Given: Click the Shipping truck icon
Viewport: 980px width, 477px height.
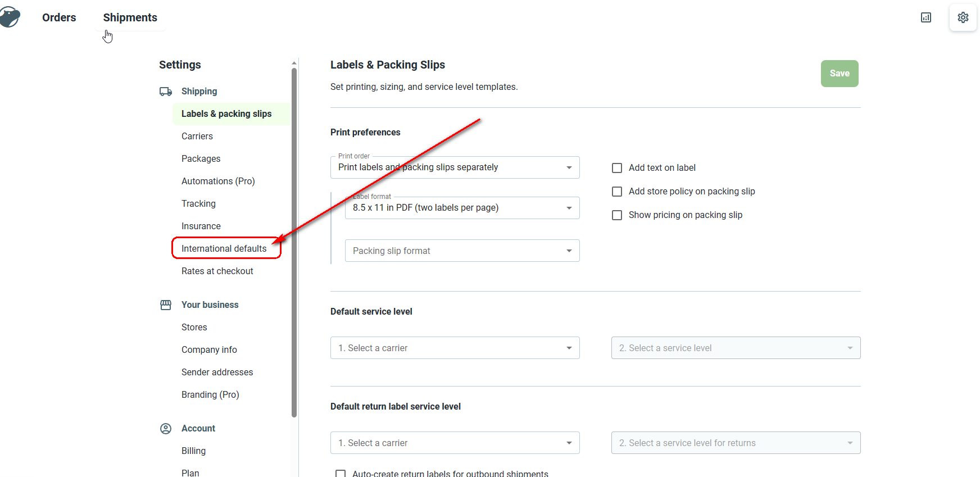Looking at the screenshot, I should (166, 92).
